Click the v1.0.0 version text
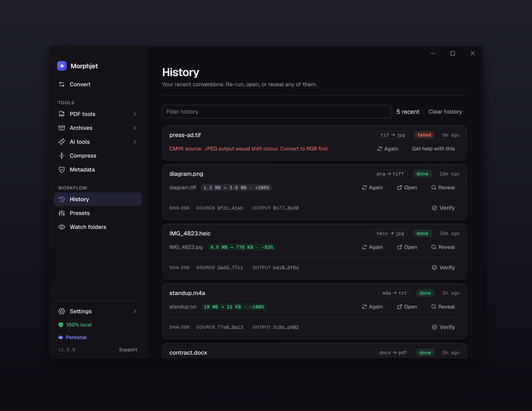532x411 pixels. click(66, 349)
